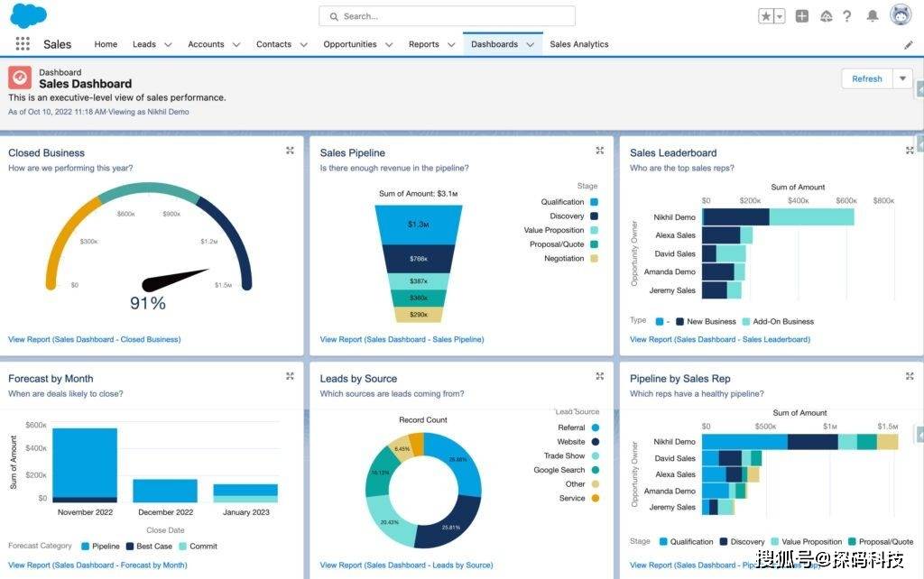Open the Help question mark icon
Viewport: 924px width, 579px height.
(846, 16)
